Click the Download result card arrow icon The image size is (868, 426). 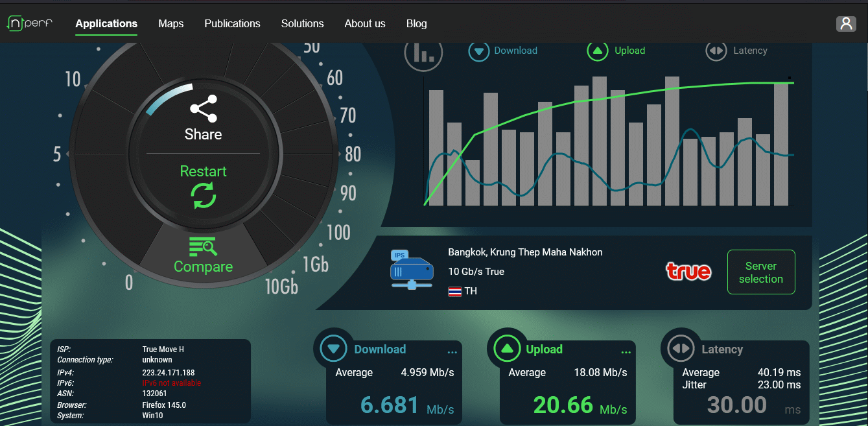[334, 349]
